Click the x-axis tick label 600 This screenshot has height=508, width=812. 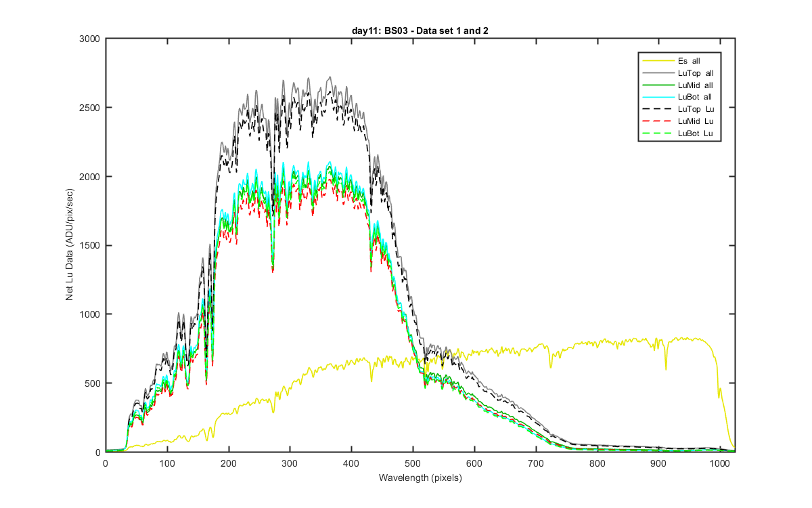click(x=474, y=463)
